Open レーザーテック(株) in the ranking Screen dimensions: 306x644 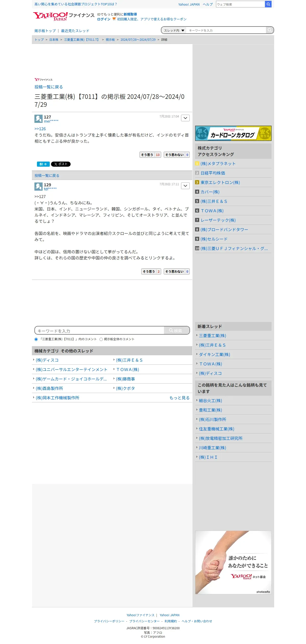(218, 220)
